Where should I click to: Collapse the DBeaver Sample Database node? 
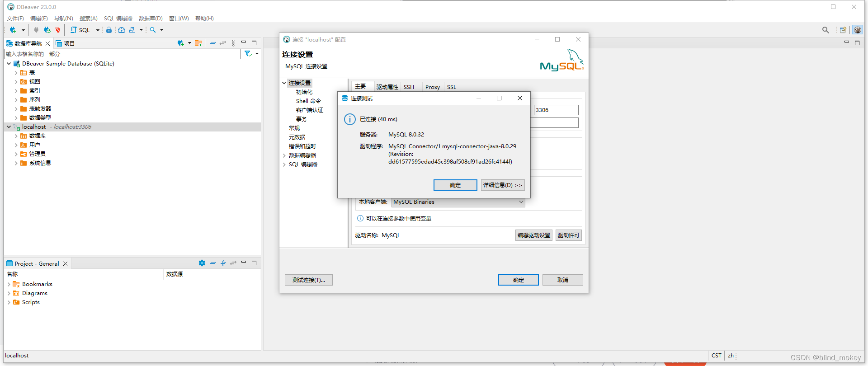click(9, 64)
